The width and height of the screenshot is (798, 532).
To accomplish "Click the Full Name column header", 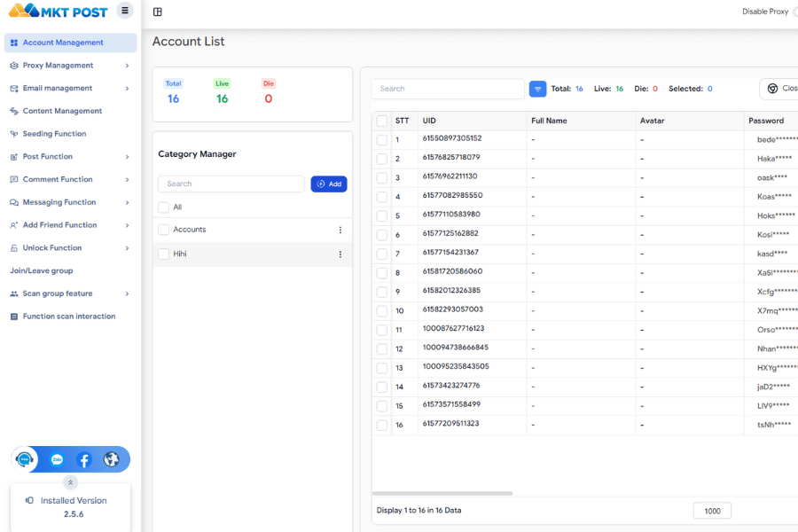I will point(581,121).
